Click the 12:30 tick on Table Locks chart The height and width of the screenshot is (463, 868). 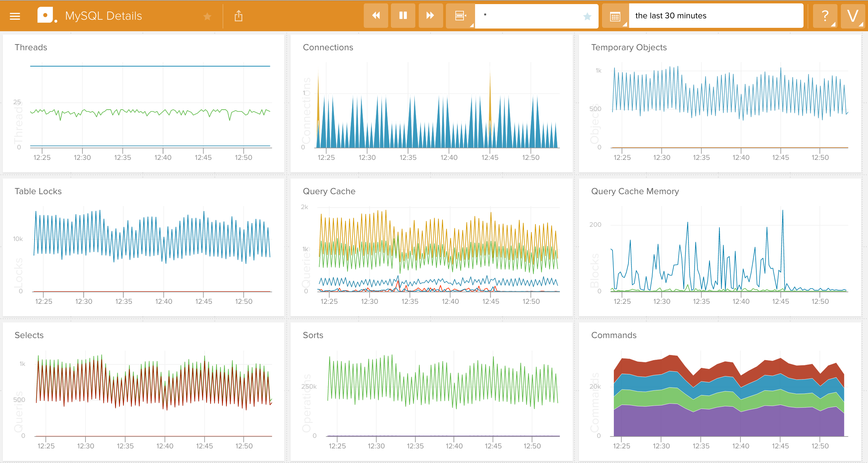coord(83,301)
